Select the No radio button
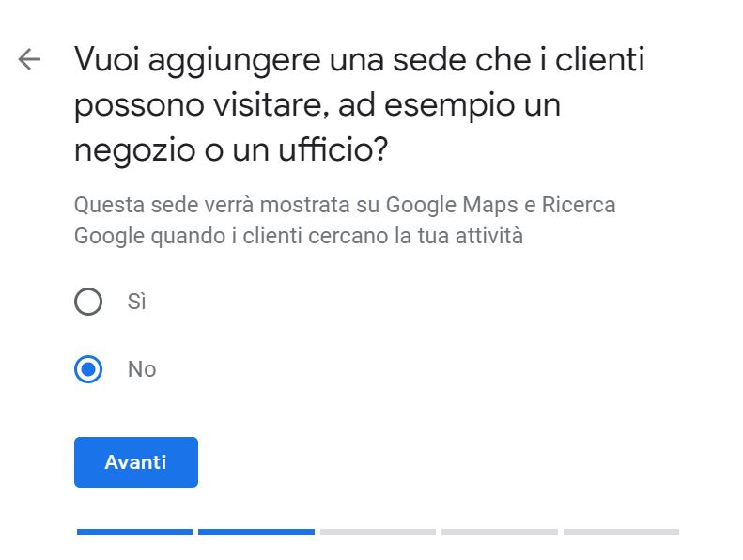Viewport: 743px width, 560px height. click(88, 369)
